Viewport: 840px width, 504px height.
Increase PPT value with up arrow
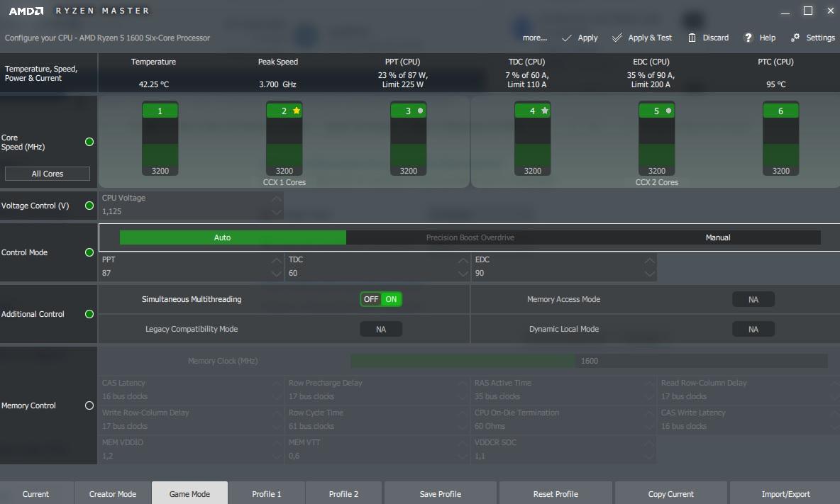pos(276,261)
